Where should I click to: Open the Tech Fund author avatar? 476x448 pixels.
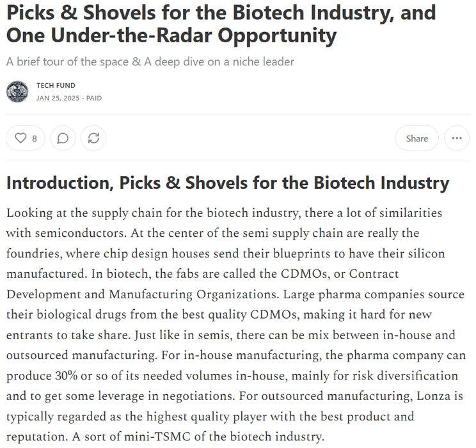[x=17, y=92]
